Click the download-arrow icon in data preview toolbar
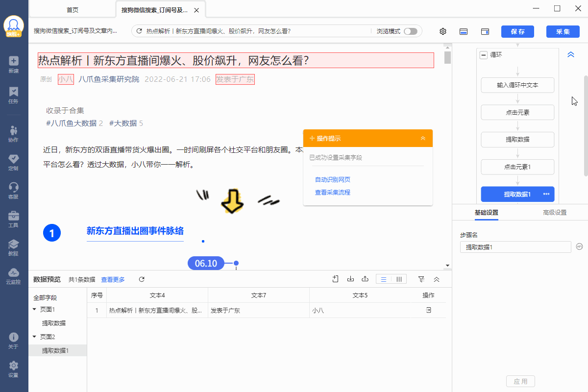The image size is (588, 392). [x=350, y=279]
